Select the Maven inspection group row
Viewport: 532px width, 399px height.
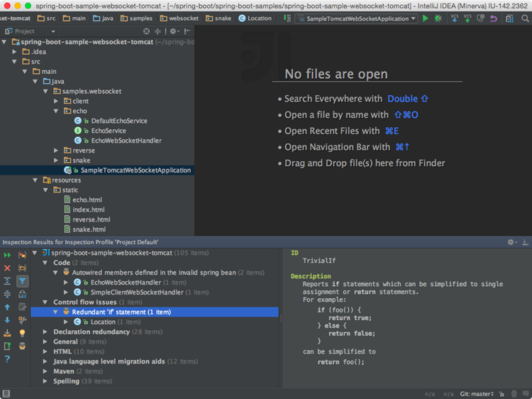pyautogui.click(x=78, y=371)
